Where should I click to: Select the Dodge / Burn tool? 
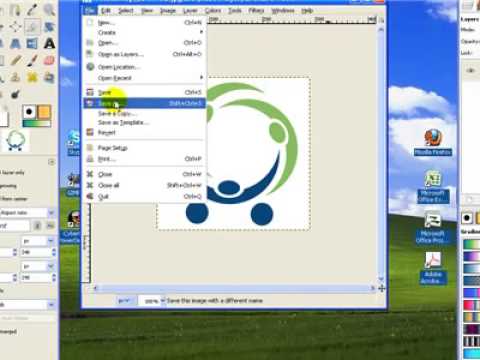point(15,95)
